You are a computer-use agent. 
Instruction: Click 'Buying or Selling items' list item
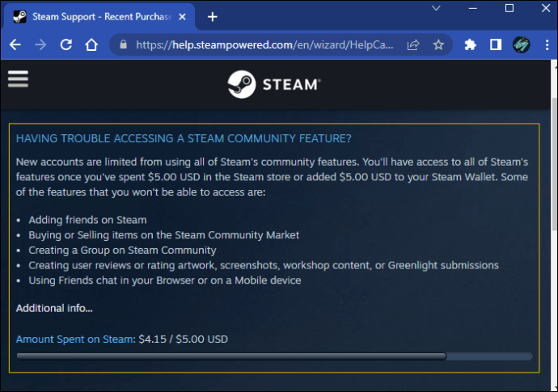(x=163, y=235)
